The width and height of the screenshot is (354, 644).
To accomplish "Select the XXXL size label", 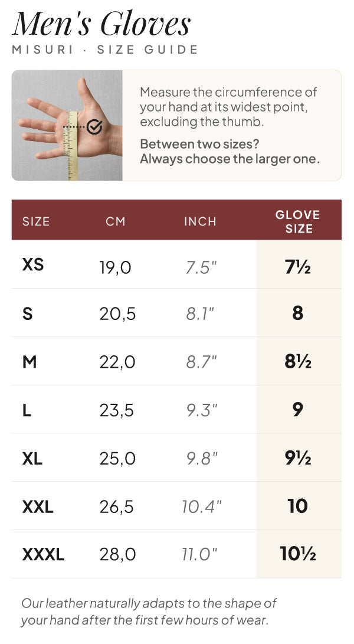I will (x=43, y=554).
